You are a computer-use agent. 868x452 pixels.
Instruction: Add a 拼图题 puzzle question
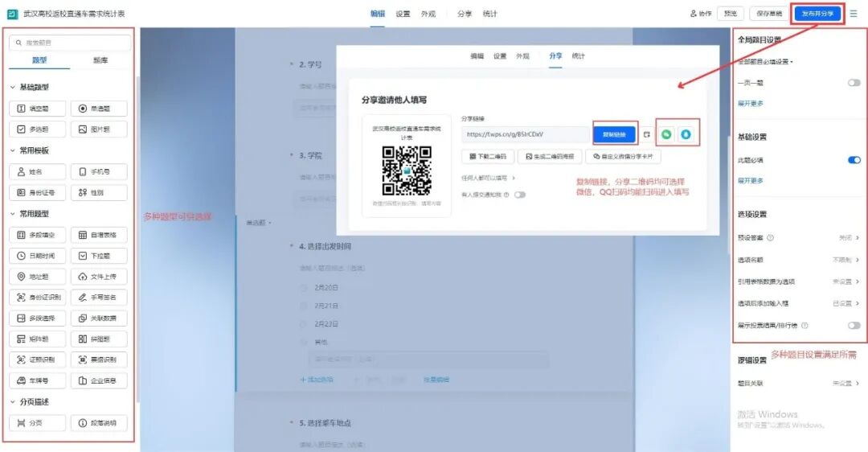pos(99,339)
